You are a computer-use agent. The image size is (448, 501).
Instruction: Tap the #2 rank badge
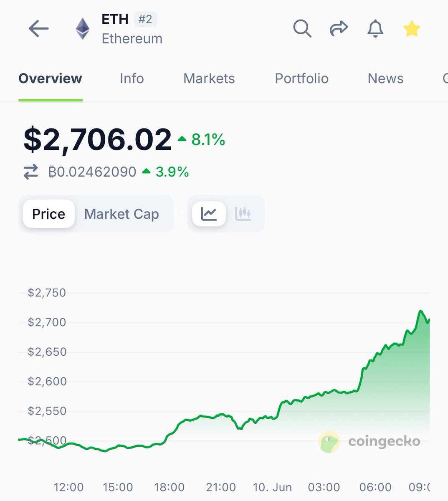click(x=145, y=20)
